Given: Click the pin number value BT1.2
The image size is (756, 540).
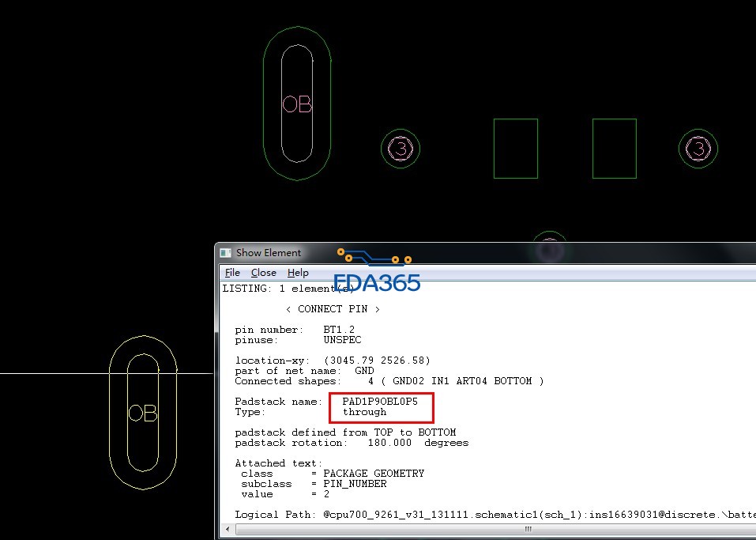Looking at the screenshot, I should coord(339,330).
